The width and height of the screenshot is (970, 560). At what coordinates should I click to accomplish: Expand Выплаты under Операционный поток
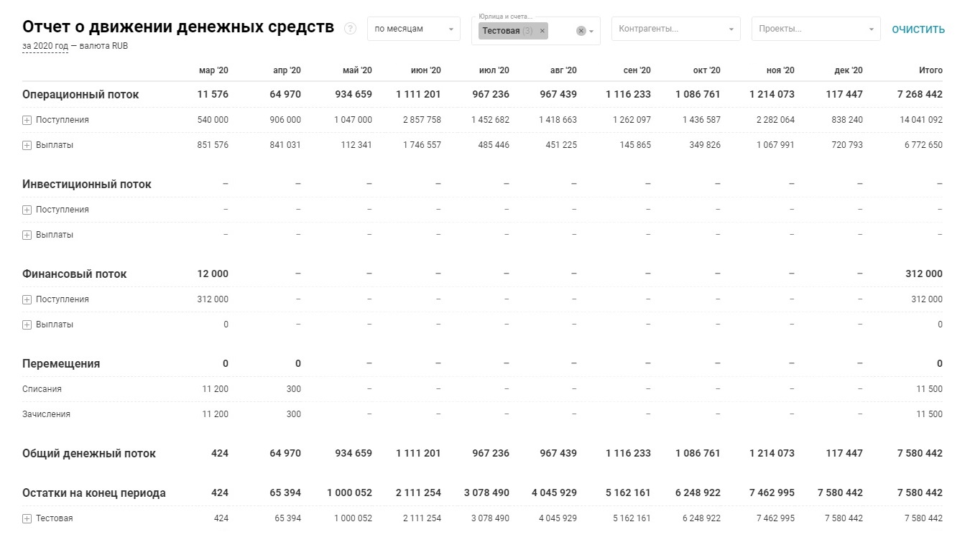[x=27, y=145]
